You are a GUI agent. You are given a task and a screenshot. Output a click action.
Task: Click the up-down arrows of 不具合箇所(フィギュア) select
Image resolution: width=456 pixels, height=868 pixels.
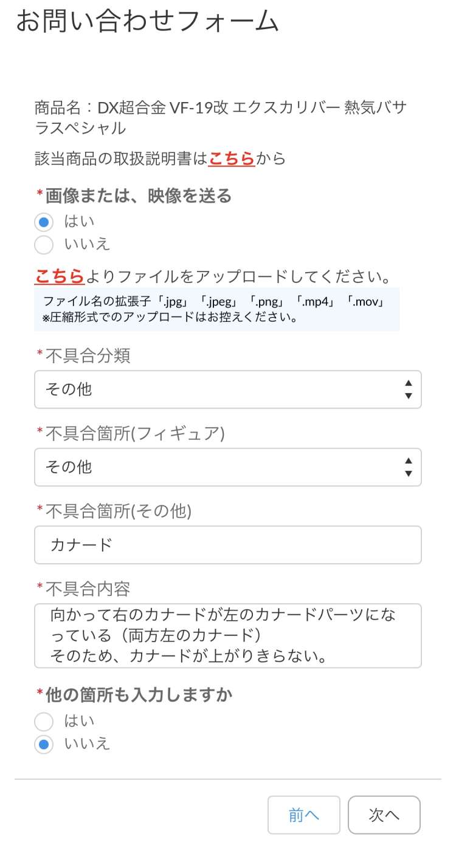[x=408, y=467]
